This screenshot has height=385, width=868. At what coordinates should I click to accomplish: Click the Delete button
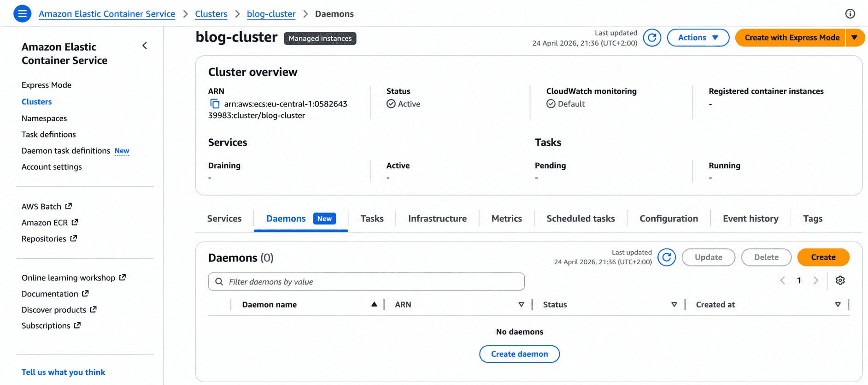pos(766,257)
